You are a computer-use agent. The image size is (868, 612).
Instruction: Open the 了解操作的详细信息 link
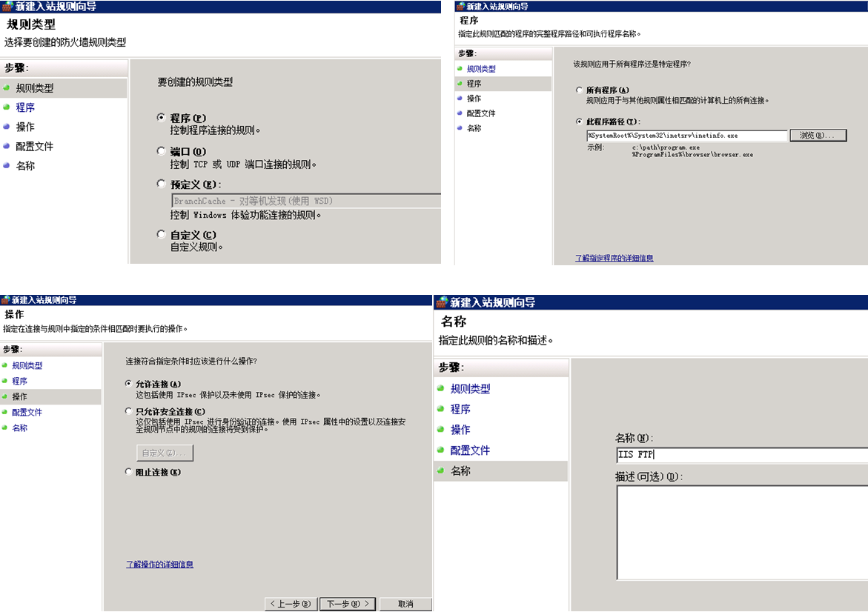click(159, 565)
